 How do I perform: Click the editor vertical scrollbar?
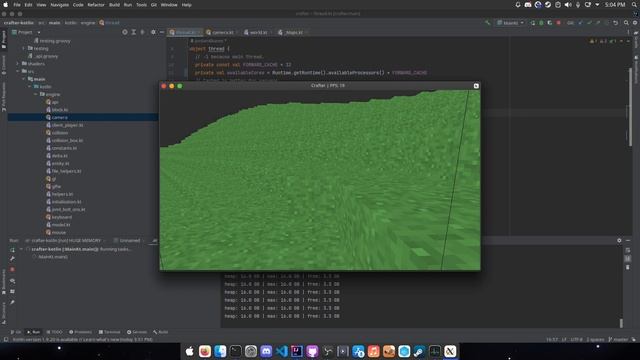(x=631, y=106)
